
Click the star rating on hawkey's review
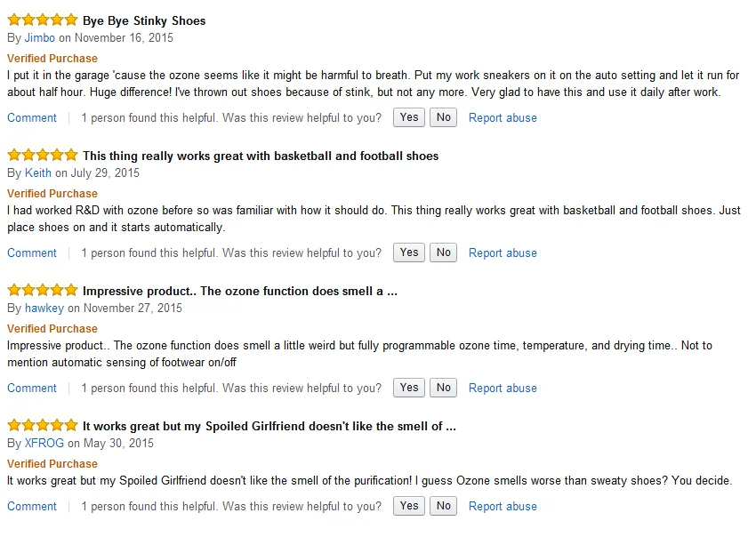42,291
